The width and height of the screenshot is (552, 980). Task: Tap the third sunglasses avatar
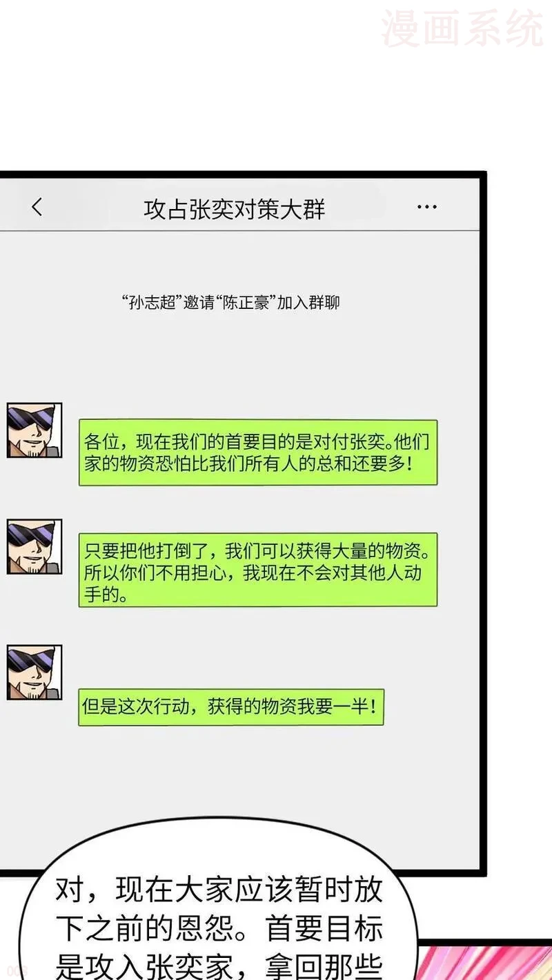point(34,672)
